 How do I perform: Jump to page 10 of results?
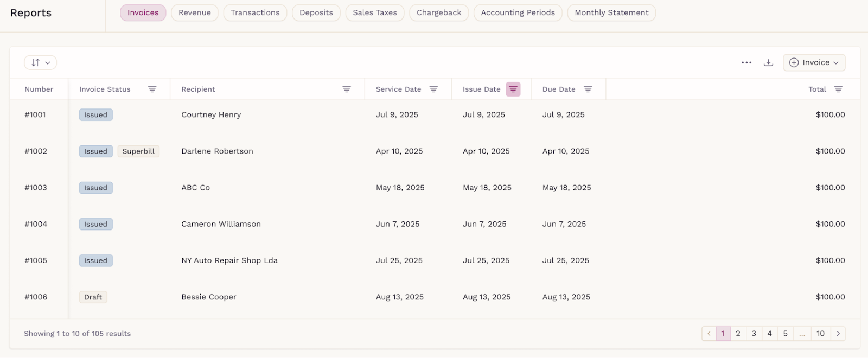(820, 334)
